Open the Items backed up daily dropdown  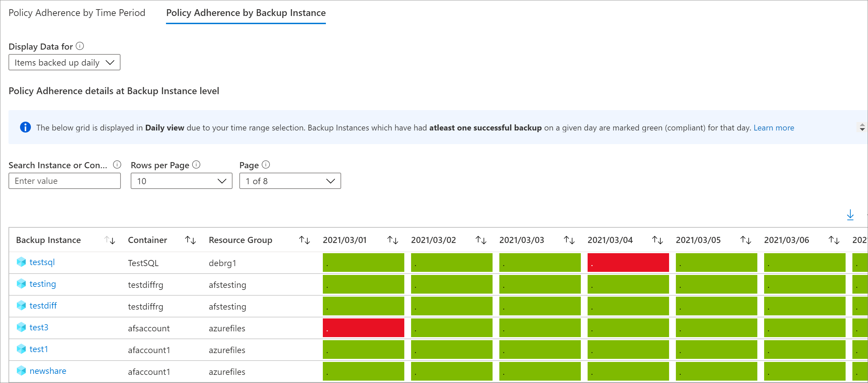click(64, 63)
